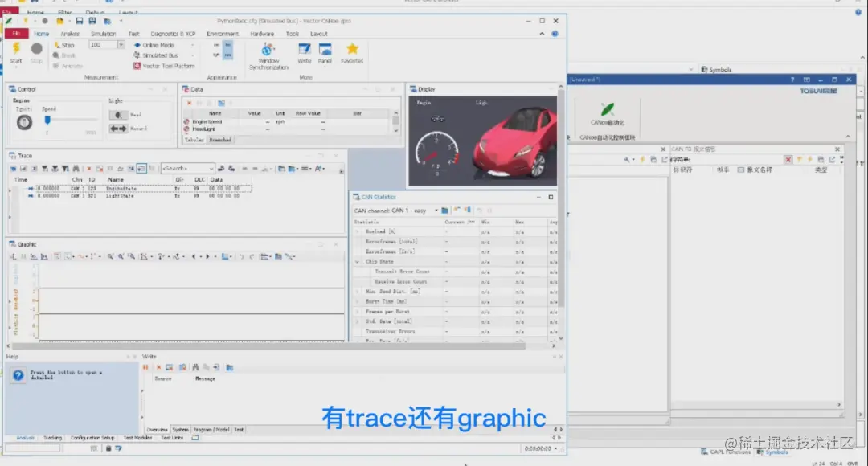This screenshot has height=466, width=868.
Task: Collapse the ribbon with the chevron
Action: pos(542,34)
